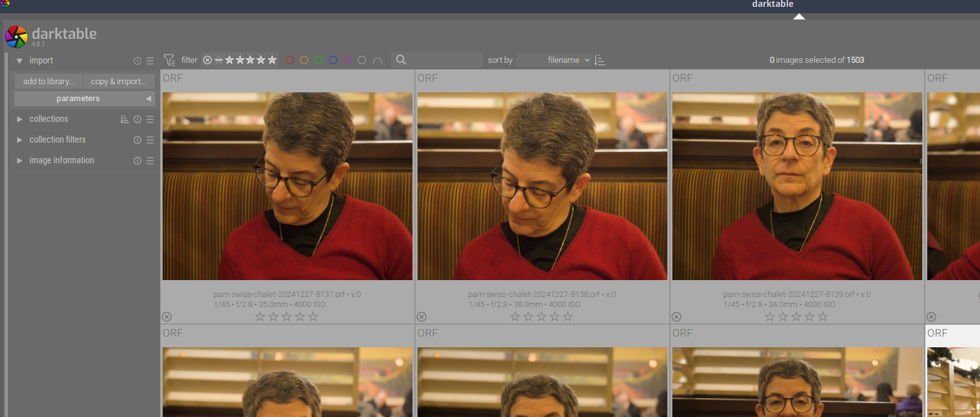Click the collection filters info icon
The height and width of the screenshot is (417, 980).
click(137, 139)
